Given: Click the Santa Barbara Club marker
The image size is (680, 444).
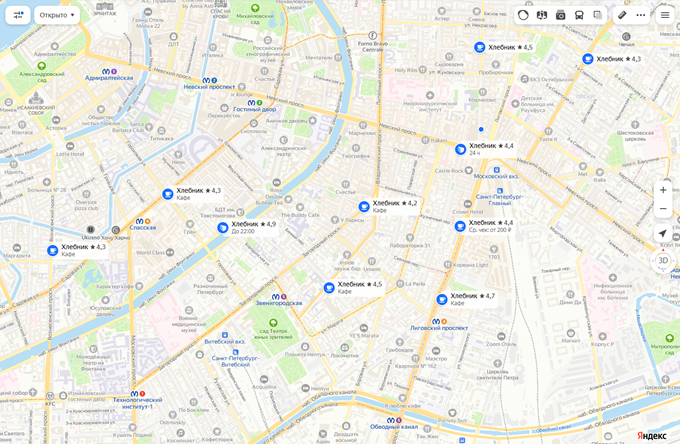Looking at the screenshot, I should 149,127.
